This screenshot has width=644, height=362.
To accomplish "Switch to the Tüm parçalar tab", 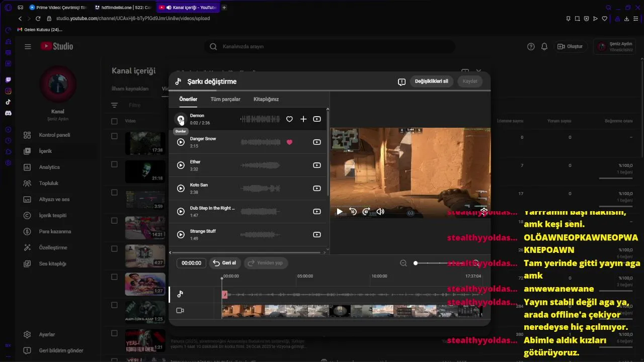I will [x=225, y=99].
